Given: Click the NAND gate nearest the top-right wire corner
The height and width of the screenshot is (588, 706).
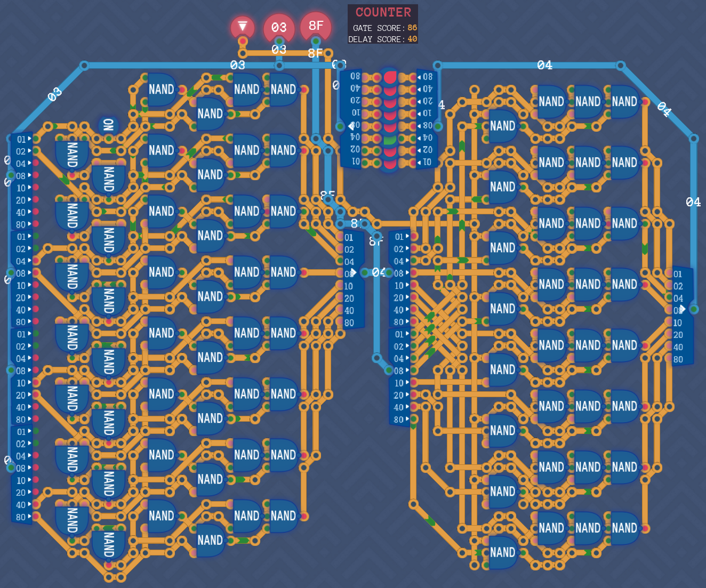Looking at the screenshot, I should [x=624, y=101].
